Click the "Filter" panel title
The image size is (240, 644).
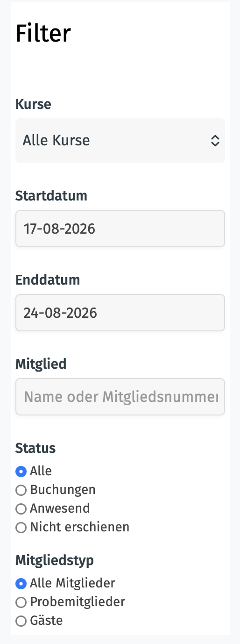click(x=43, y=33)
